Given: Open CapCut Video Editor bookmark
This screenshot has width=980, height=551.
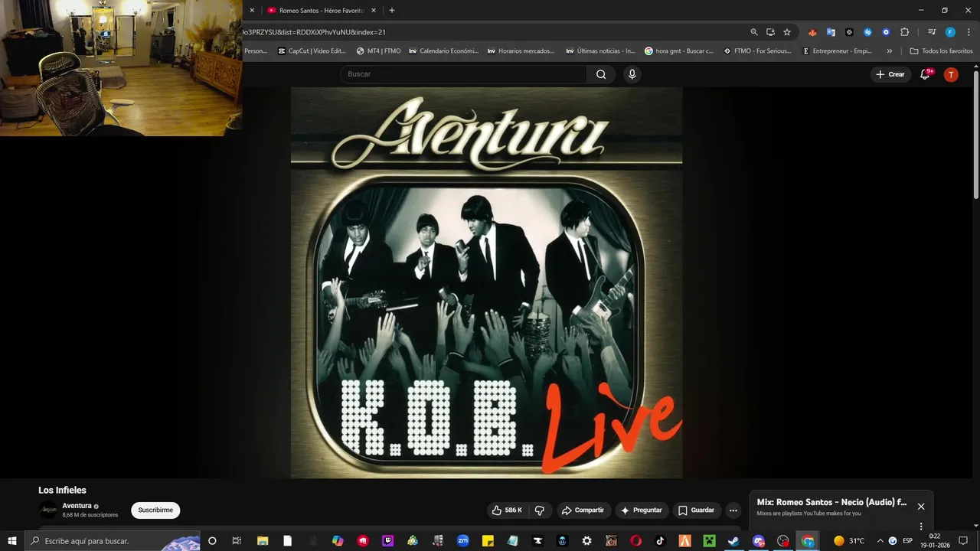Looking at the screenshot, I should coord(312,51).
